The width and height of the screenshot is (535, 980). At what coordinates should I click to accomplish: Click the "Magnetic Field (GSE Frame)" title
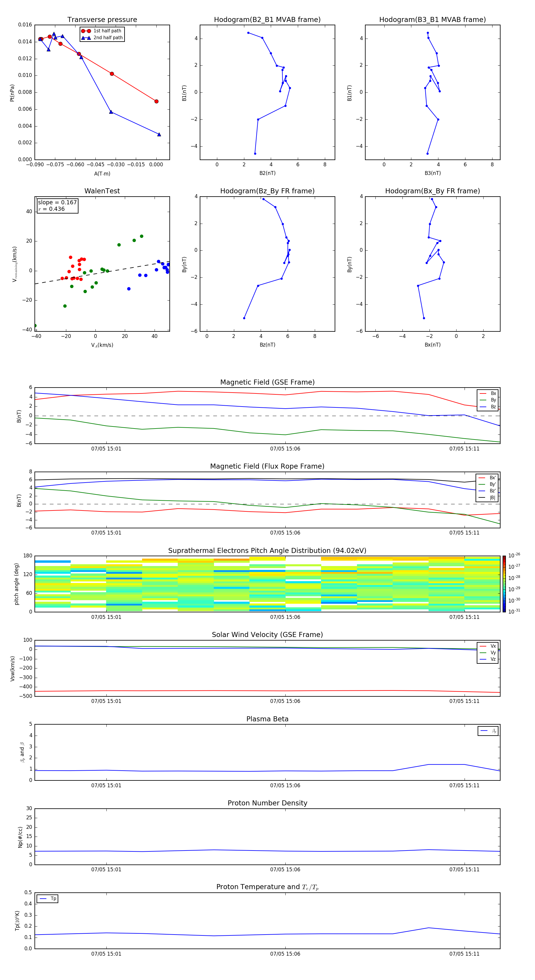click(267, 382)
